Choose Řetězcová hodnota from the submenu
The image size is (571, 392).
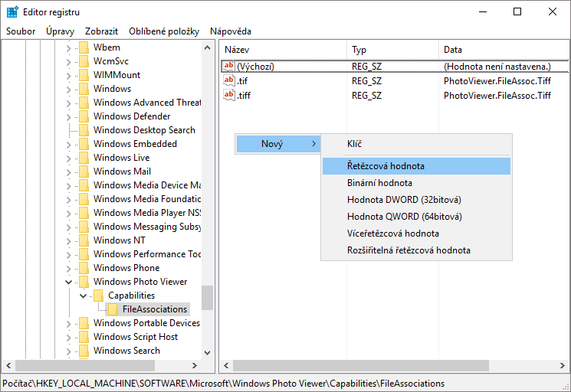(386, 166)
